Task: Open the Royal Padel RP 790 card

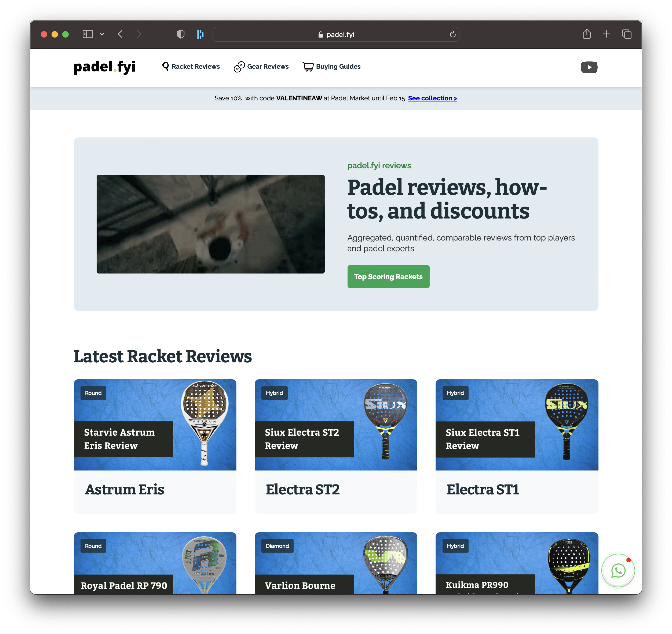Action: coord(155,563)
